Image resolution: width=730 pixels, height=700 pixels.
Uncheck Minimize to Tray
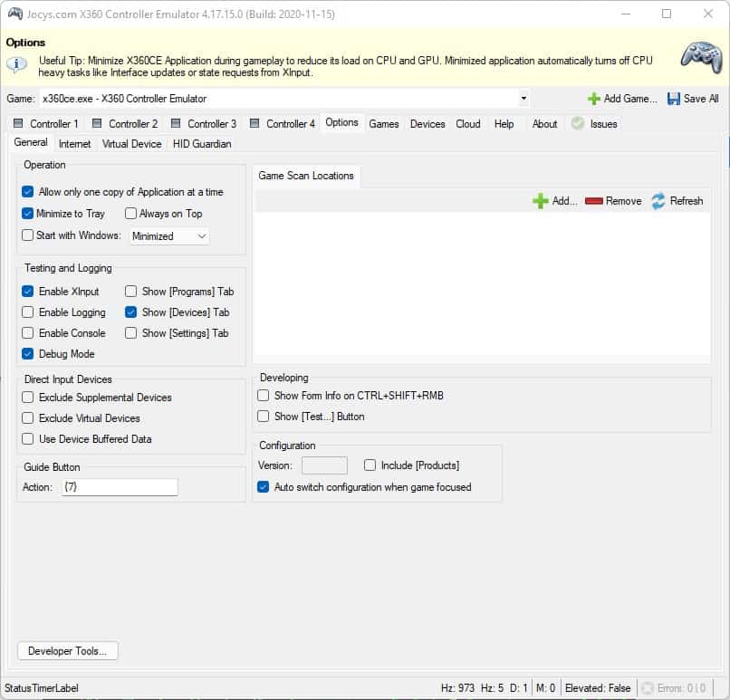click(27, 214)
